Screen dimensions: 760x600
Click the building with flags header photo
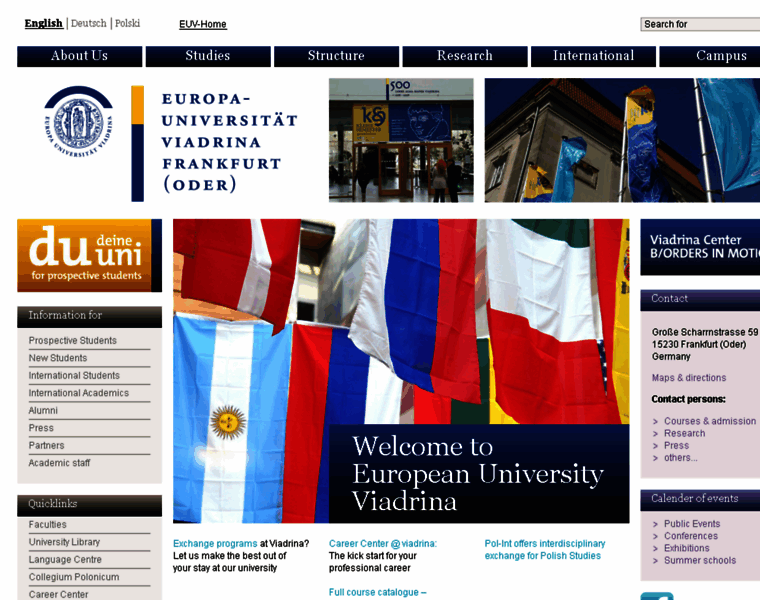click(622, 140)
